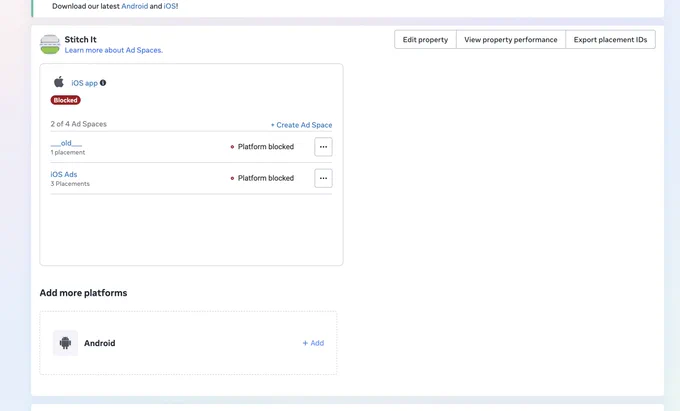Click the 2 of 4 Ad Spaces text
The height and width of the screenshot is (411, 680).
78,124
